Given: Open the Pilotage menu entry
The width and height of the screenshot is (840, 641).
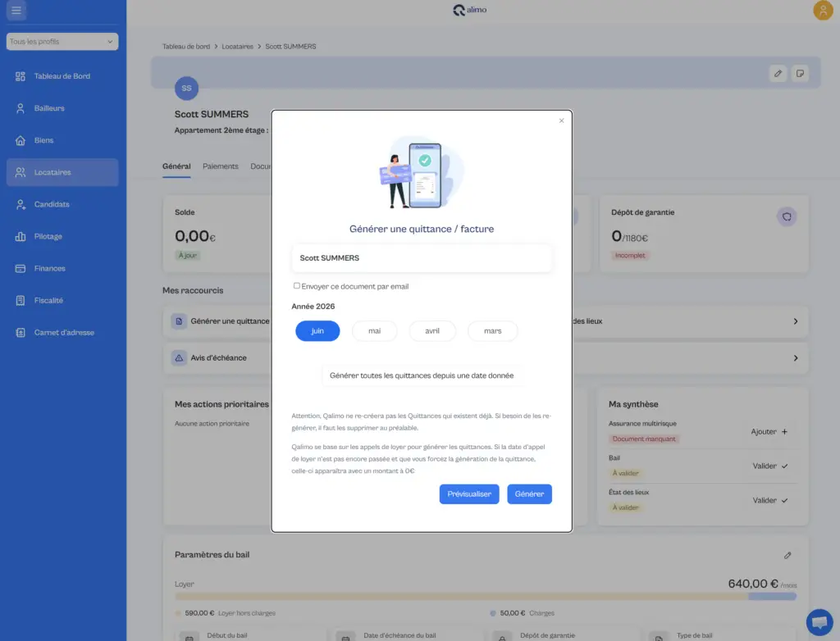Looking at the screenshot, I should click(x=62, y=236).
